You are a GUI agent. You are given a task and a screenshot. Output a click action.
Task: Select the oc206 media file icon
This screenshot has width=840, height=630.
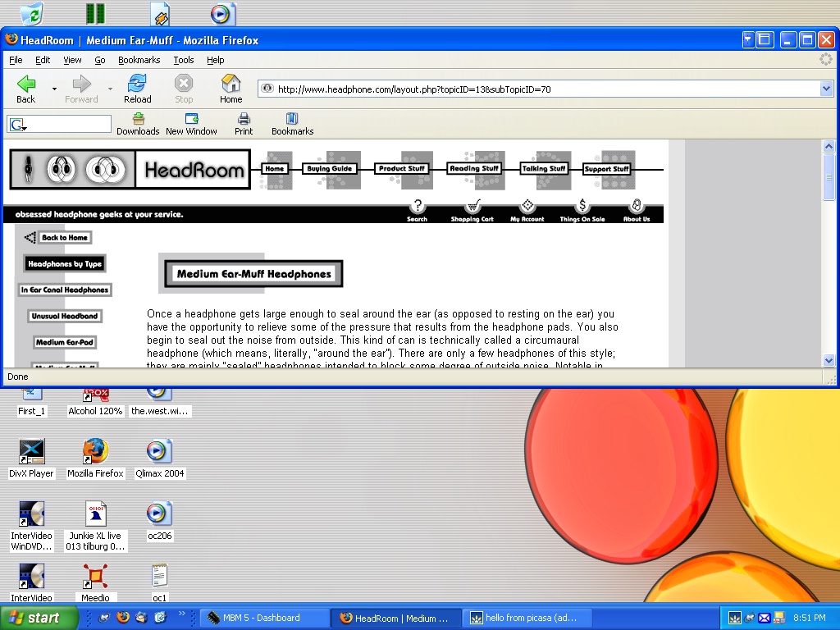click(x=160, y=521)
